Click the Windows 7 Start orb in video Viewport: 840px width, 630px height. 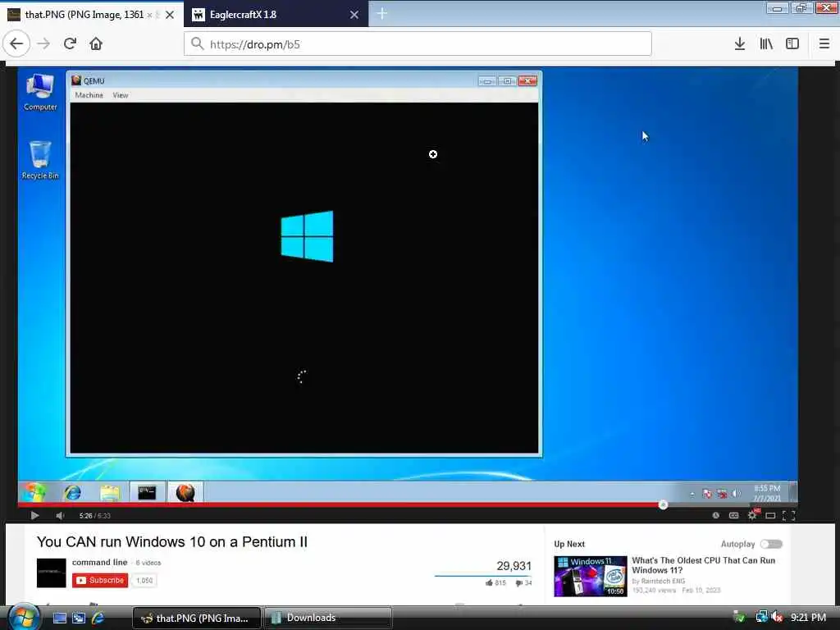[33, 492]
